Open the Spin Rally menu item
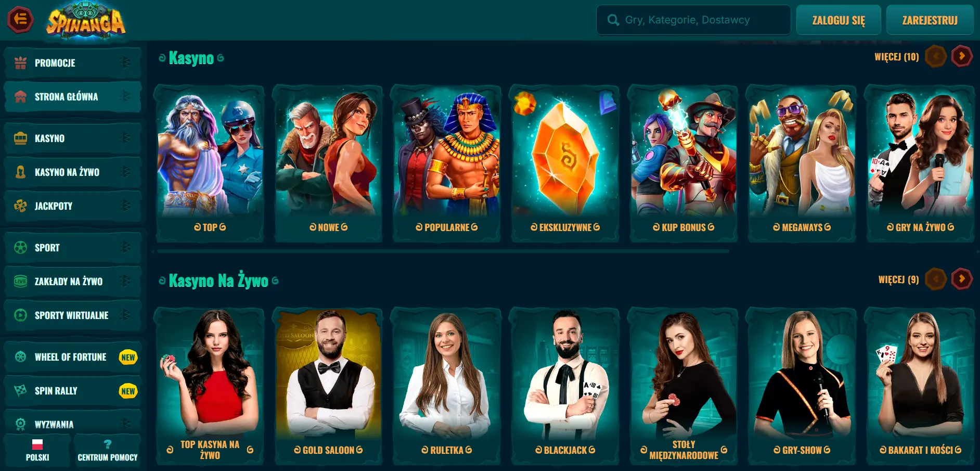 tap(73, 391)
